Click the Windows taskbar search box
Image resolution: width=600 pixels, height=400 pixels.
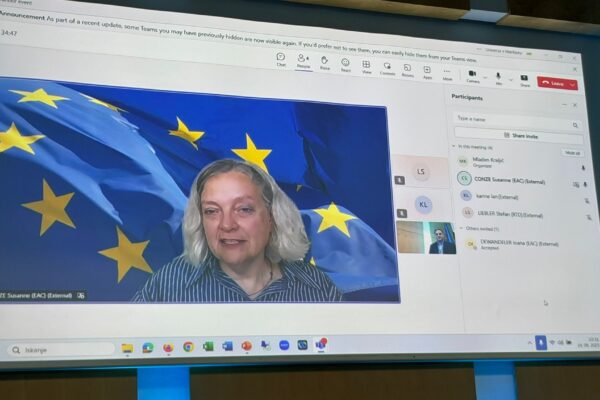61,349
